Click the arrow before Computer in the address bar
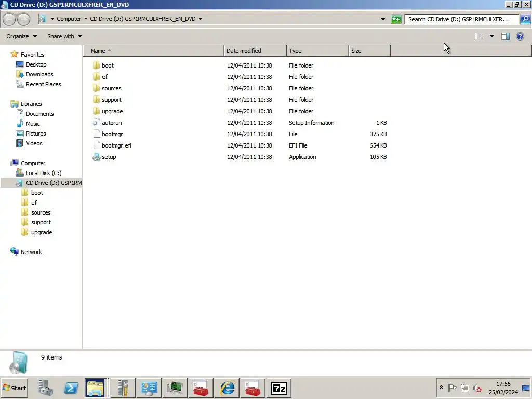The height and width of the screenshot is (399, 532). (x=52, y=19)
